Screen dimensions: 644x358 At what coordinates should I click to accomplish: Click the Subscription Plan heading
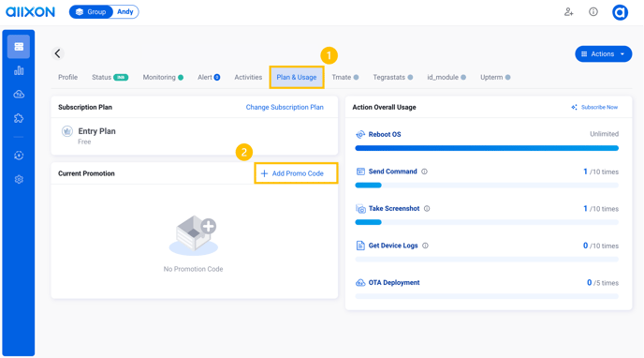(85, 107)
